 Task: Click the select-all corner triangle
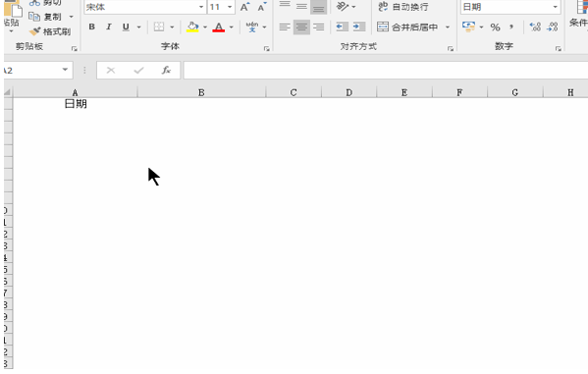click(x=8, y=92)
